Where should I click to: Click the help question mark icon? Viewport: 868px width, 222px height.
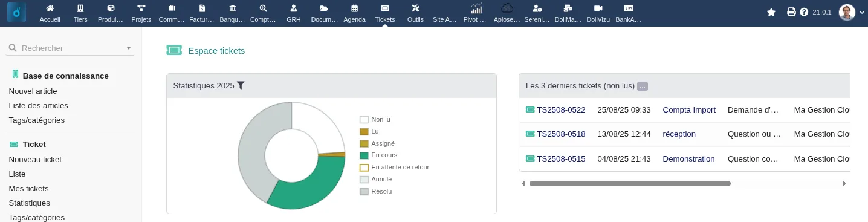tap(804, 12)
